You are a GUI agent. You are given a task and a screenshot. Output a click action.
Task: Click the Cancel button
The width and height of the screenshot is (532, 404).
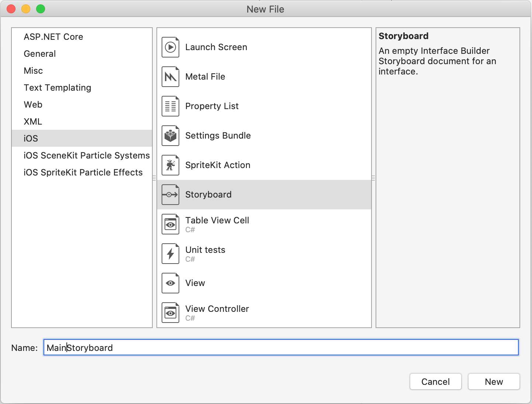click(435, 382)
